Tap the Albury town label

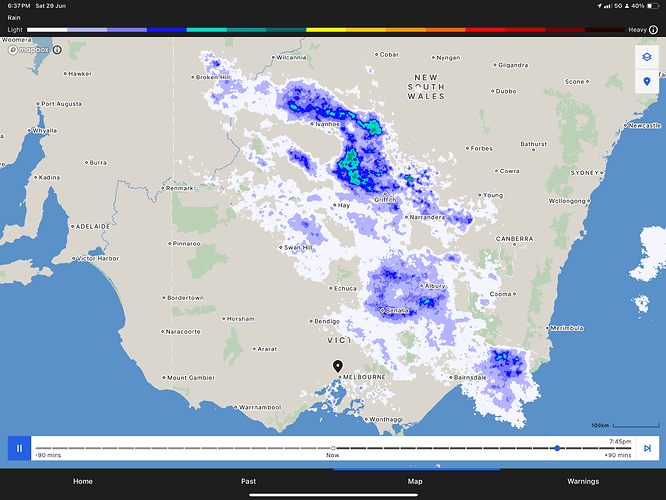pyautogui.click(x=435, y=286)
